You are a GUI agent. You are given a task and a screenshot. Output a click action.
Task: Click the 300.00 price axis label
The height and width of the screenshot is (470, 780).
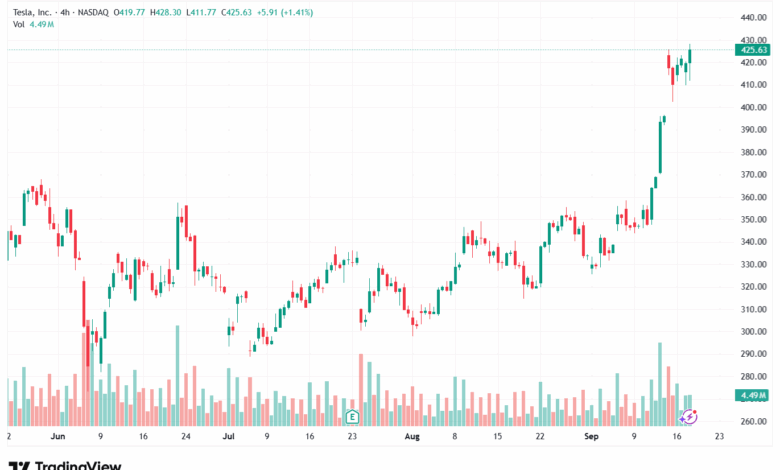click(755, 332)
